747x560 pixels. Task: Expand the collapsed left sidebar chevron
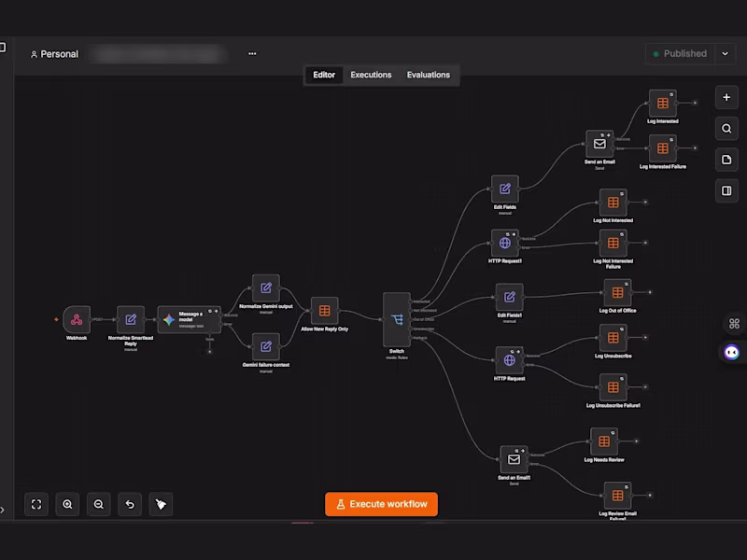point(3,510)
